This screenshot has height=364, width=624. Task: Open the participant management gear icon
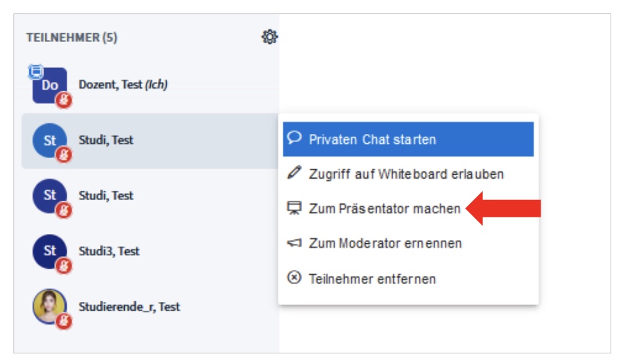(x=269, y=37)
